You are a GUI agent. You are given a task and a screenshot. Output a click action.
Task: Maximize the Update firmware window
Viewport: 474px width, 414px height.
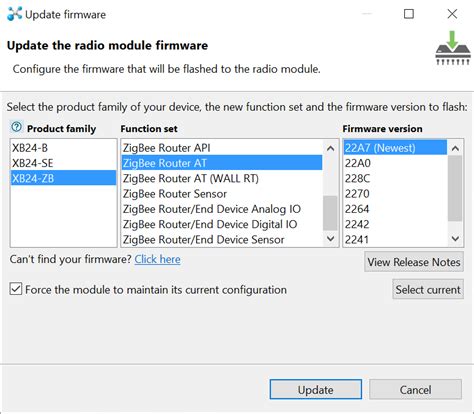[409, 14]
